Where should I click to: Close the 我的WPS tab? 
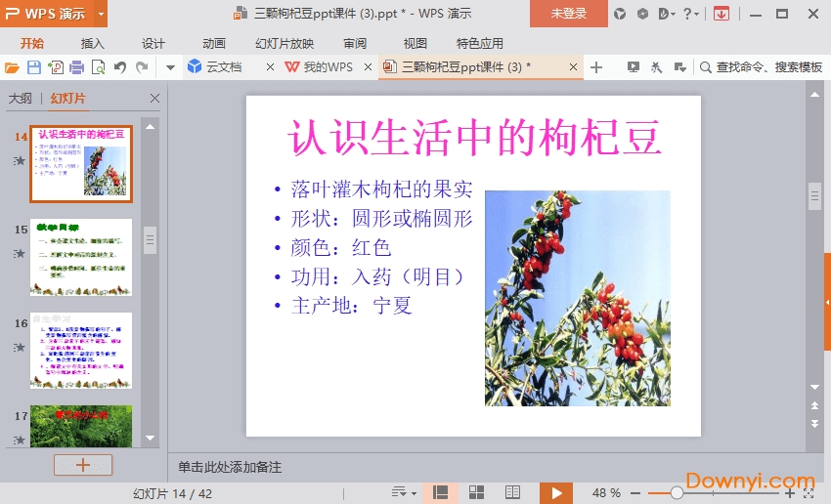368,67
